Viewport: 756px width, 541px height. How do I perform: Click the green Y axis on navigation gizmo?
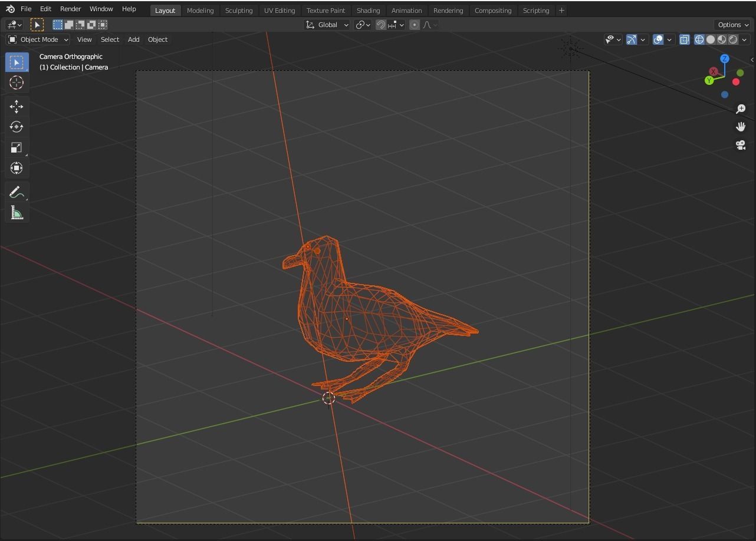pos(709,81)
